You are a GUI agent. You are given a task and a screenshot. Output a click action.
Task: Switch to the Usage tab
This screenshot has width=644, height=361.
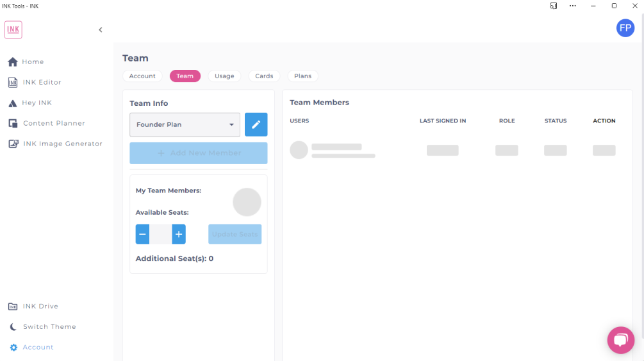coord(224,76)
